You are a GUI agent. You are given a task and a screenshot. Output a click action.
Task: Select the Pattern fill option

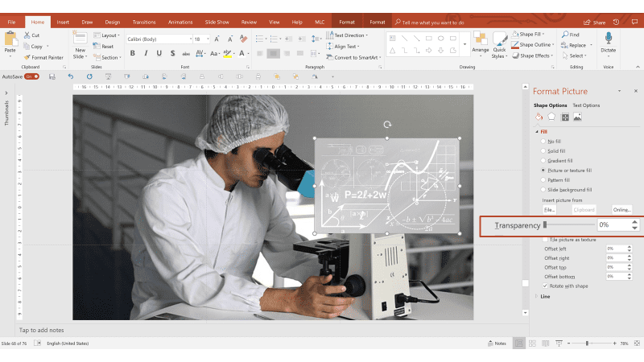tap(543, 179)
